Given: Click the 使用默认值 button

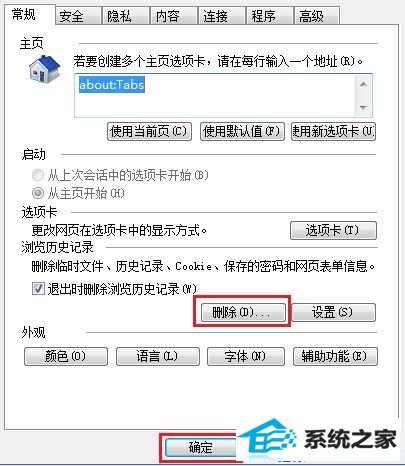Looking at the screenshot, I should pyautogui.click(x=242, y=131).
